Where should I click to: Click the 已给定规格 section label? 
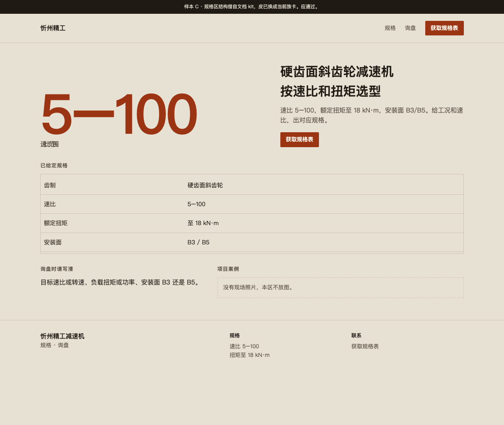pos(54,166)
